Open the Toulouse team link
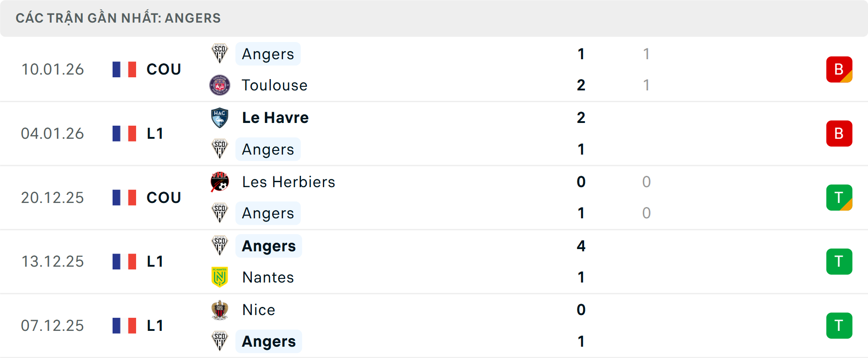 point(274,85)
